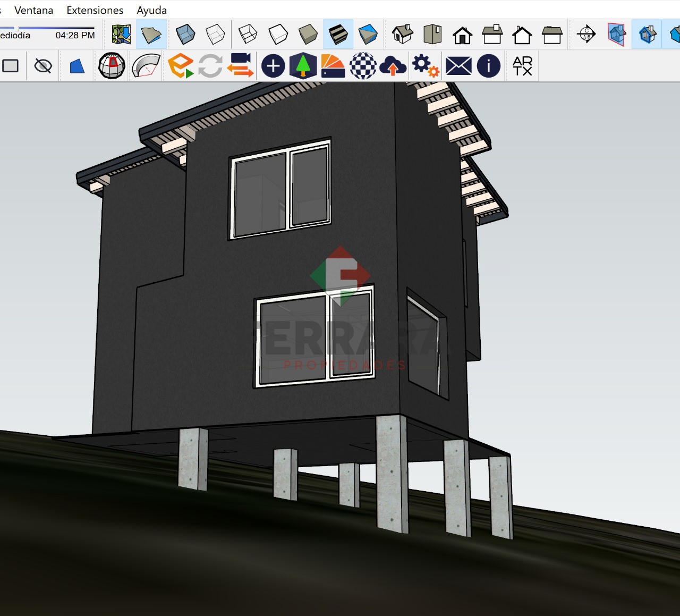Click the round information icon
The image size is (680, 616).
point(489,66)
